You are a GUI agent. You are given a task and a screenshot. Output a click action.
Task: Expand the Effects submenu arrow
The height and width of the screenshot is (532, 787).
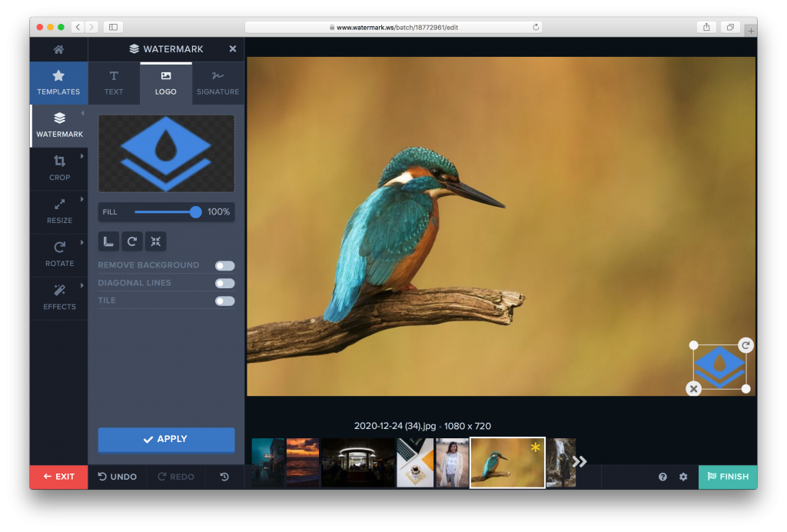click(81, 285)
